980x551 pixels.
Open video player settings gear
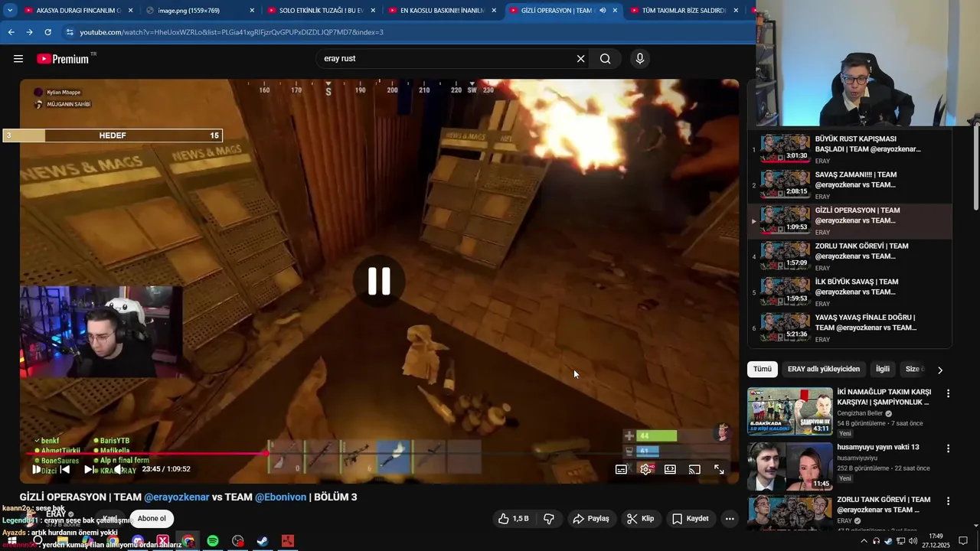(645, 469)
